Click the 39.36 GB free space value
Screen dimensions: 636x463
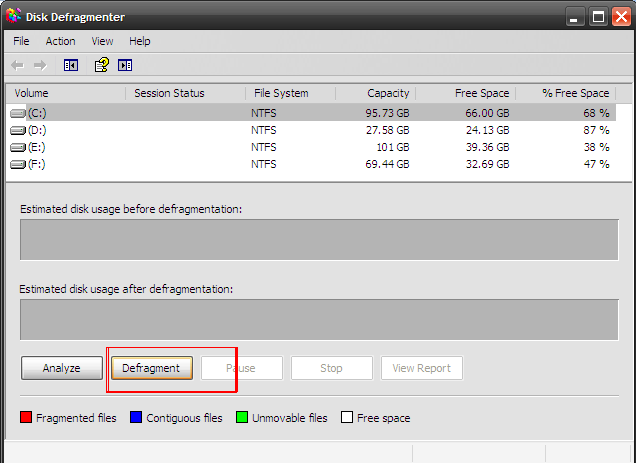click(487, 147)
